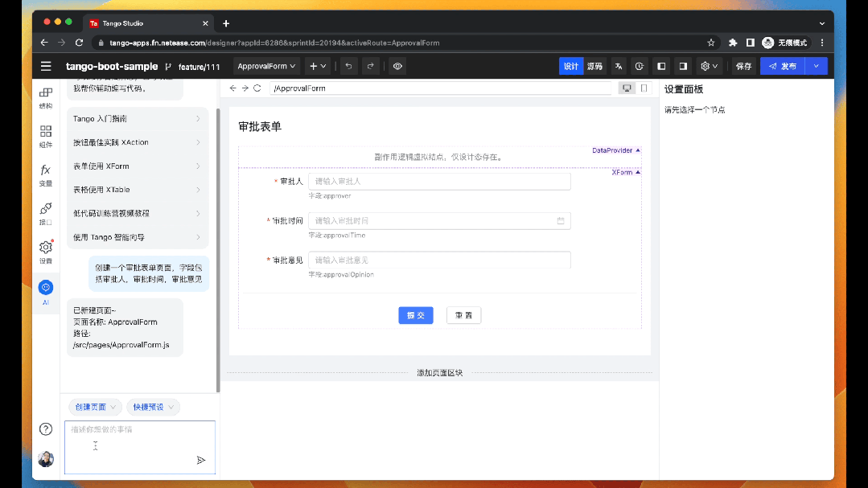Open the tab list chevron in browser
This screenshot has width=868, height=488.
point(822,24)
